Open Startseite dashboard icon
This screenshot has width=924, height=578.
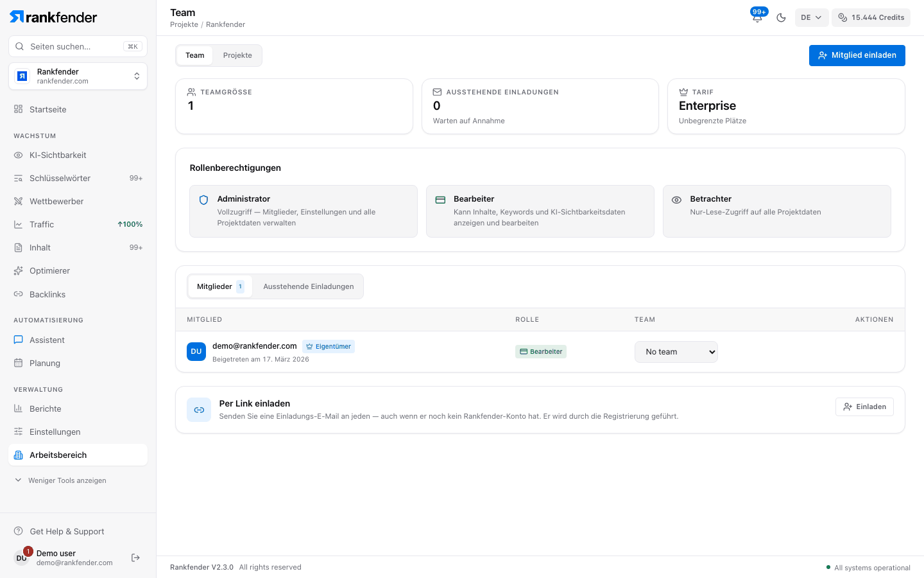[x=18, y=109]
